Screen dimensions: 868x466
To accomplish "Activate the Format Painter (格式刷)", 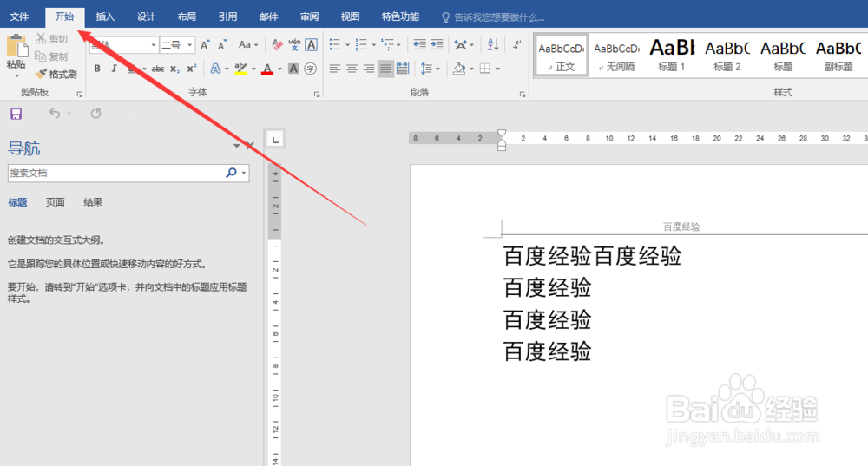I will click(x=56, y=74).
